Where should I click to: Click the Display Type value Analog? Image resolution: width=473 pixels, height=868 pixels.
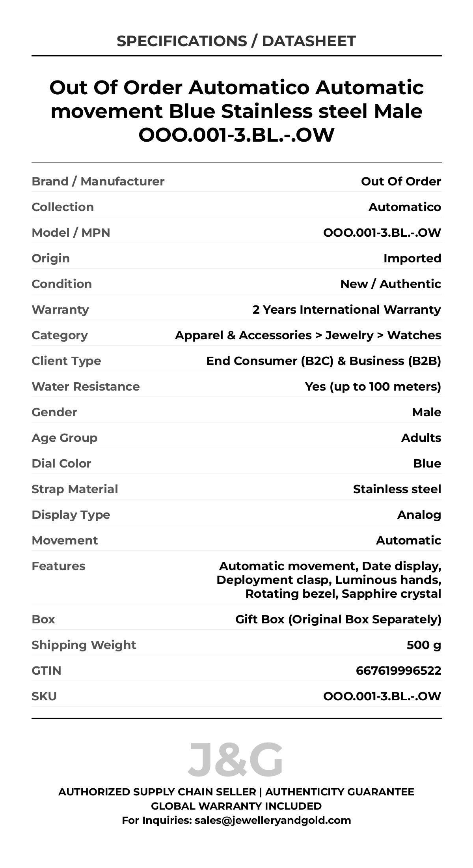pyautogui.click(x=419, y=515)
